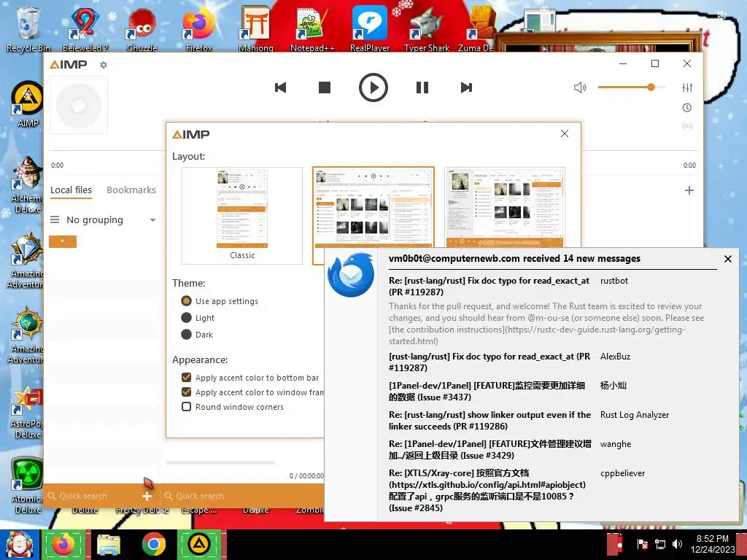Toggle Apply accent color to window frame
The height and width of the screenshot is (560, 747).
(252, 392)
